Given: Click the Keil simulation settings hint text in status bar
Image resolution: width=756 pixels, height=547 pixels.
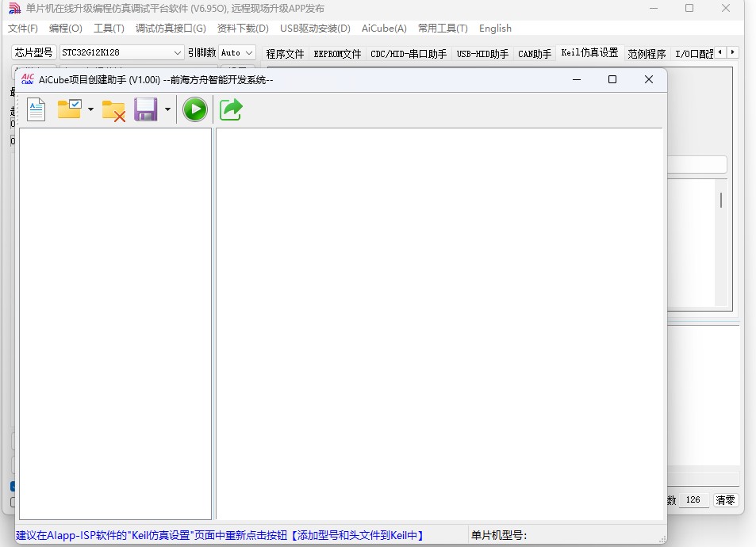Looking at the screenshot, I should click(x=220, y=535).
